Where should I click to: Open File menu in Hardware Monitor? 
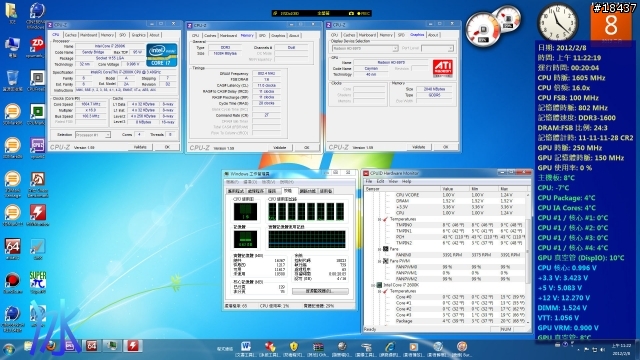click(x=369, y=181)
